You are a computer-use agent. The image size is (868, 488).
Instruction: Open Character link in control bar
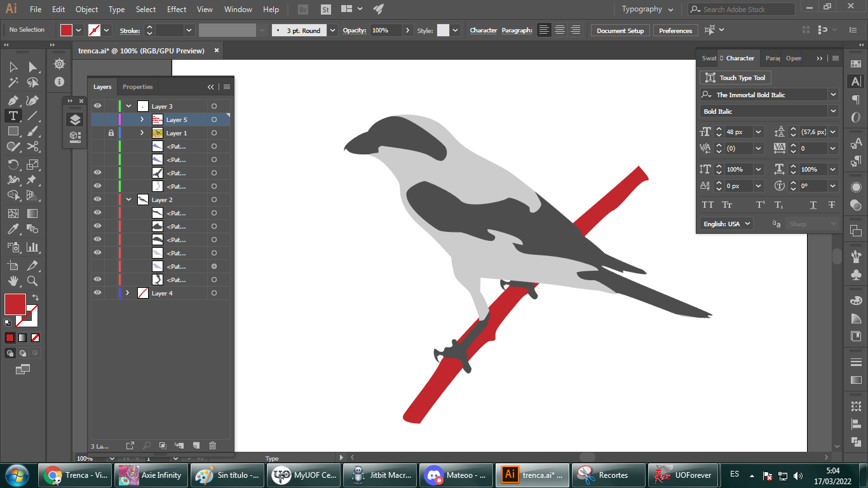tap(483, 30)
